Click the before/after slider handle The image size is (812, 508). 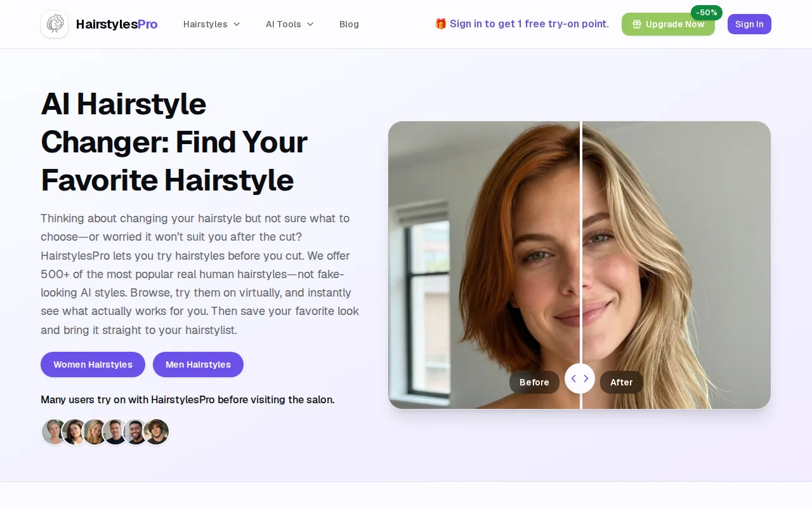tap(580, 378)
